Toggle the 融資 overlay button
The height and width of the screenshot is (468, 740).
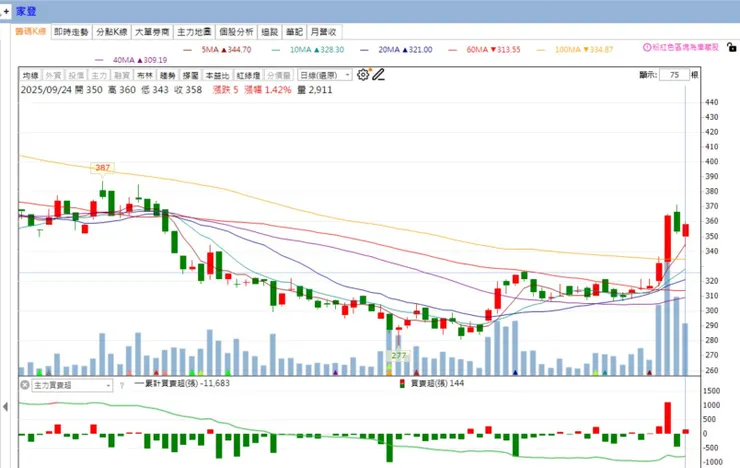click(122, 75)
